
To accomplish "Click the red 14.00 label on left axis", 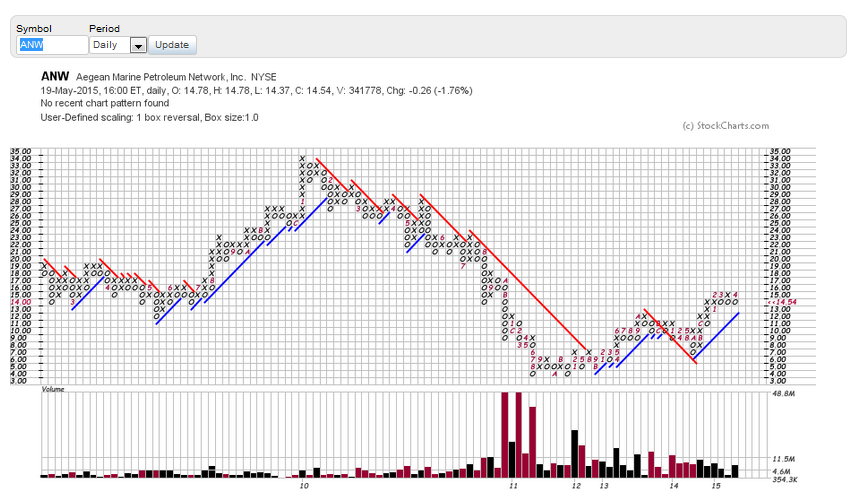I will [x=21, y=302].
